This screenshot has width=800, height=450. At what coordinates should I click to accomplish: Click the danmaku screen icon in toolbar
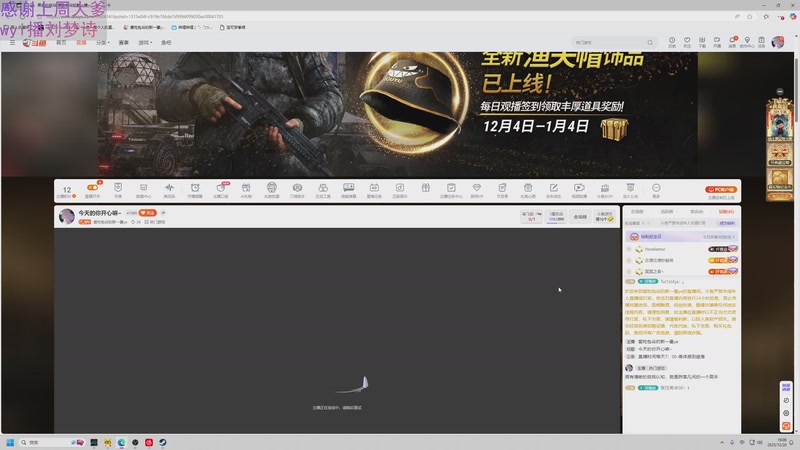point(348,187)
